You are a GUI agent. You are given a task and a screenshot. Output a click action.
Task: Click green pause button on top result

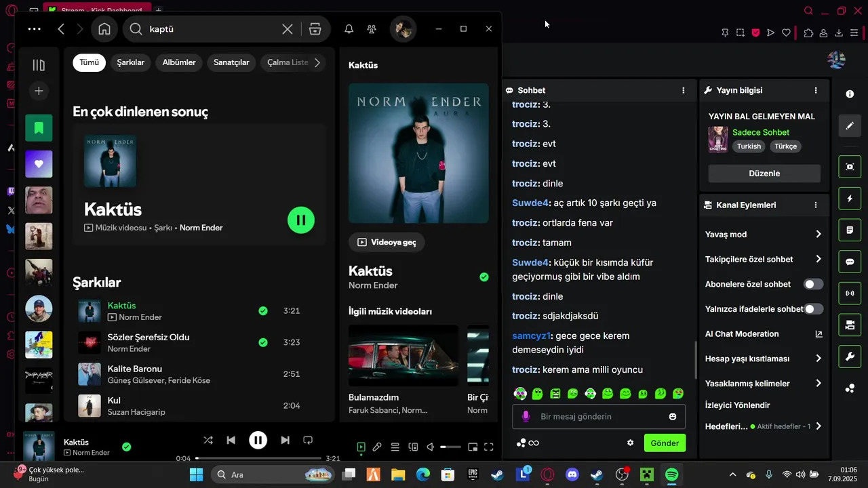[301, 220]
